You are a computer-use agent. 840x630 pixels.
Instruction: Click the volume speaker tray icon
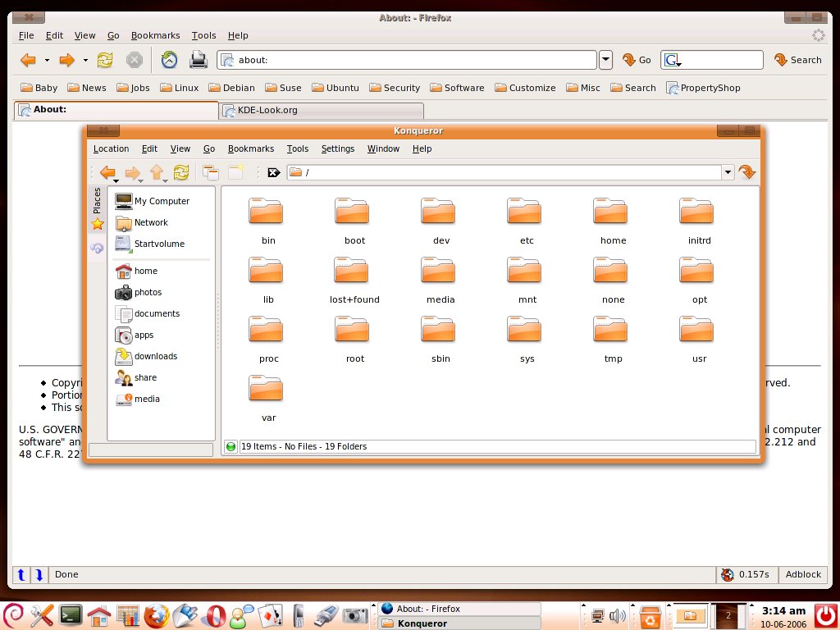618,616
